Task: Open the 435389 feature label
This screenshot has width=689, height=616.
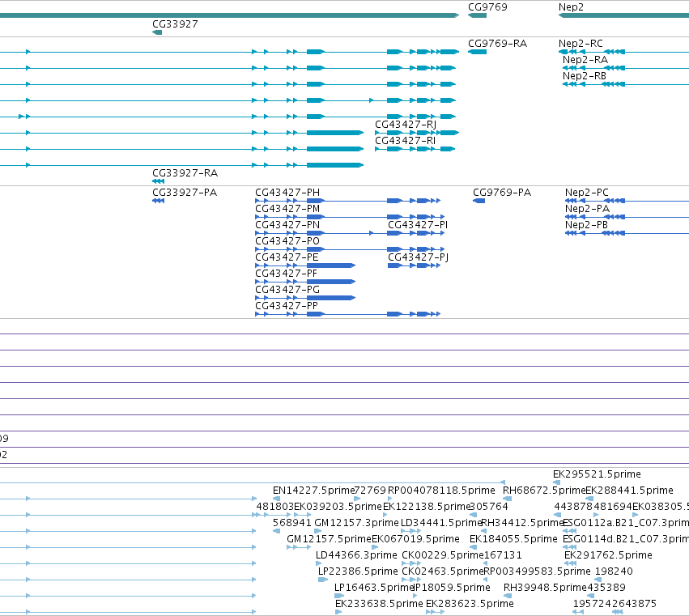Action: coord(606,588)
